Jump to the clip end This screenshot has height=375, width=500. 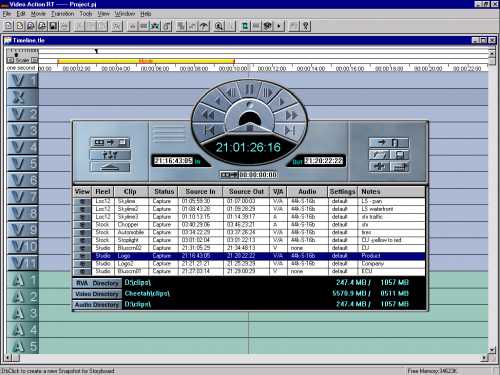[x=290, y=130]
